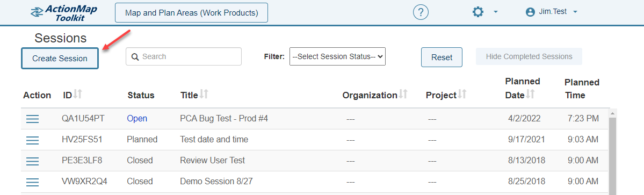The image size is (644, 195).
Task: Click the Jim.Test user avatar icon
Action: (x=531, y=12)
